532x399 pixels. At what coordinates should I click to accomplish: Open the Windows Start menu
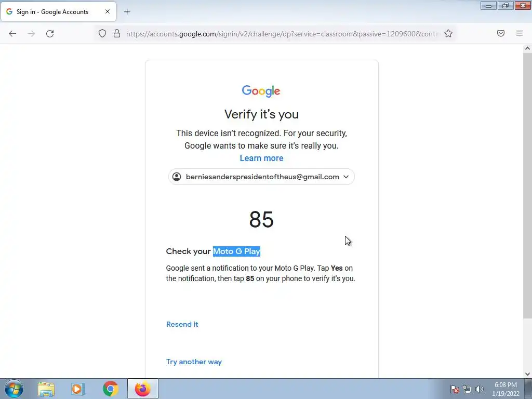click(14, 389)
